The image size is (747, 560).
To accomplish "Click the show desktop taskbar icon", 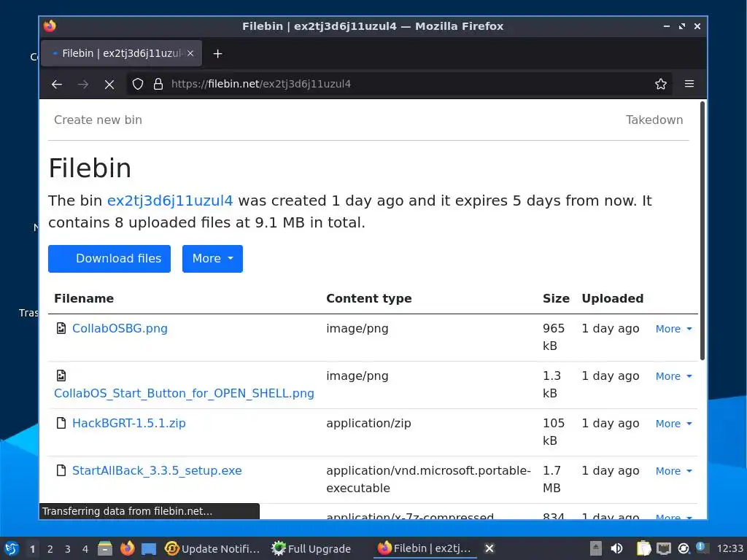I will [x=149, y=548].
